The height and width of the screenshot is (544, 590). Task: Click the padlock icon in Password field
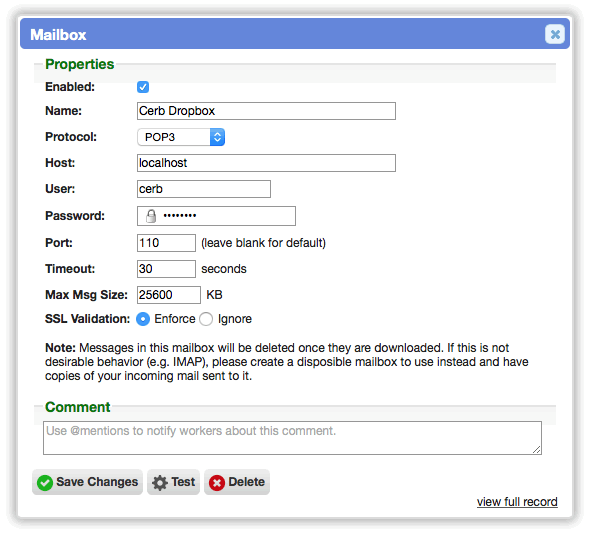click(151, 216)
